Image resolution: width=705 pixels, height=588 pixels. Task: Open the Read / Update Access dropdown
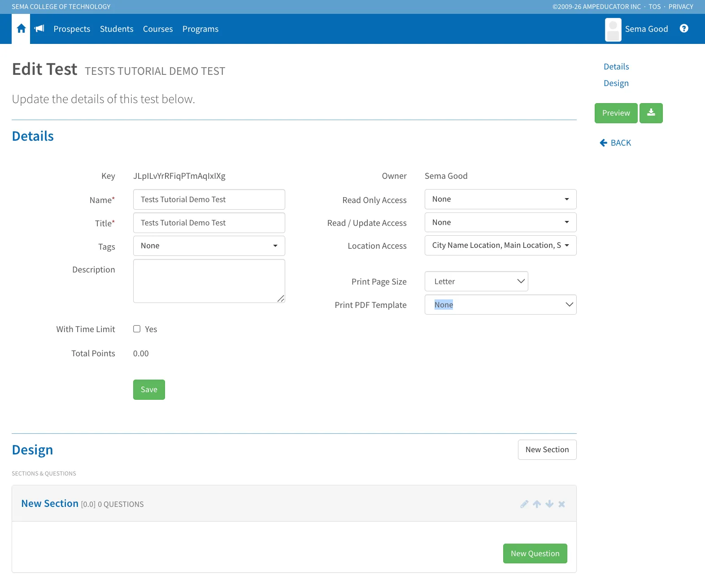pos(500,222)
